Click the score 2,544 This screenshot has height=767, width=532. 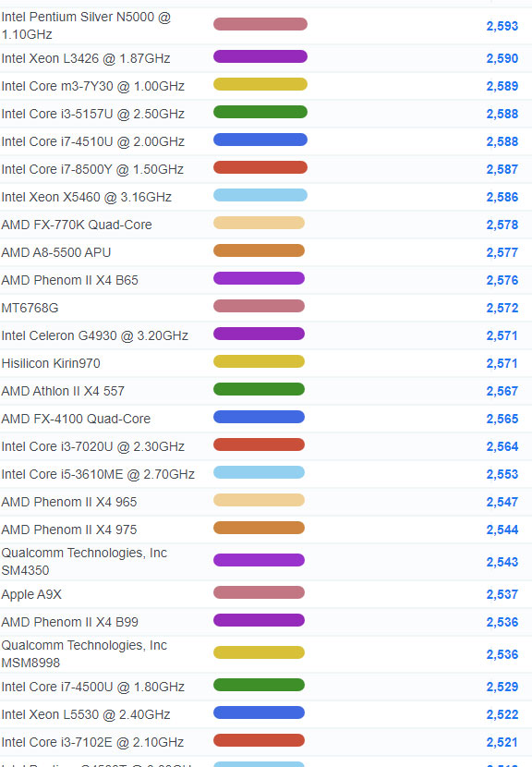pyautogui.click(x=502, y=530)
